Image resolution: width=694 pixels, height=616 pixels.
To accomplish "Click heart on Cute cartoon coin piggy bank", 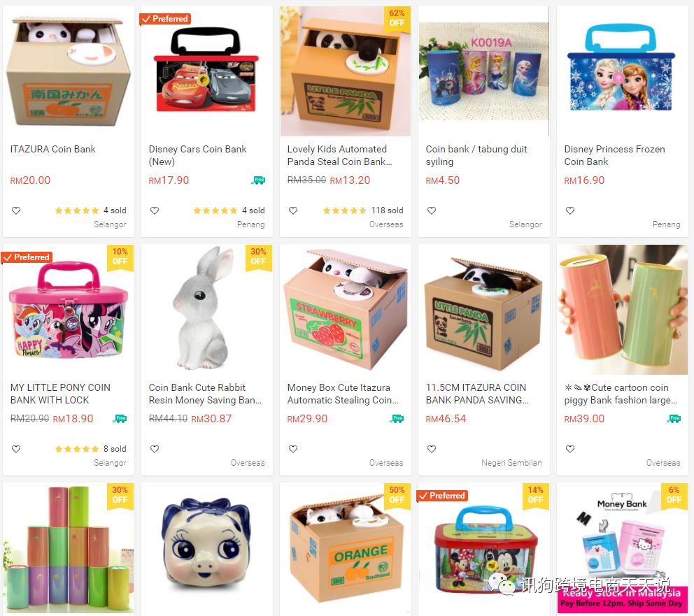I will coord(570,449).
